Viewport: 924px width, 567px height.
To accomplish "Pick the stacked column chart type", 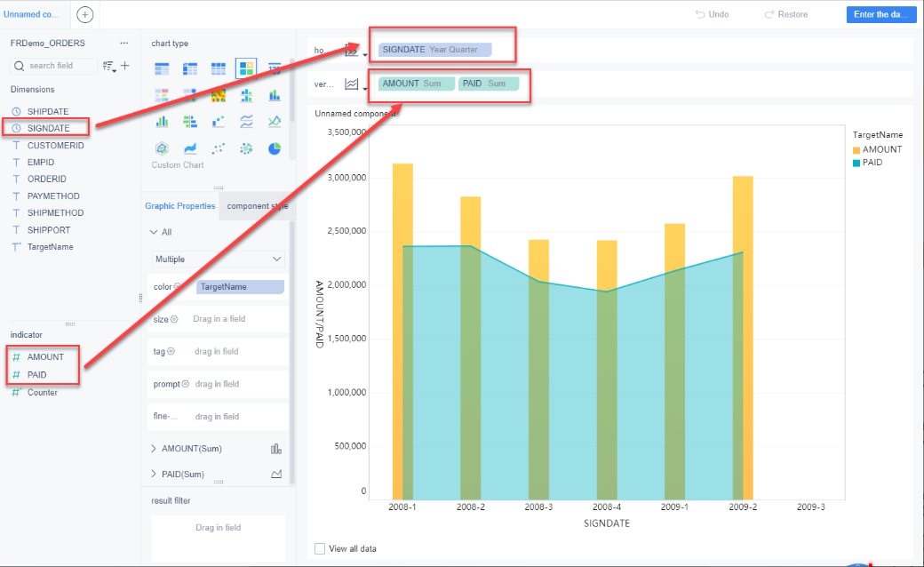I will (275, 95).
